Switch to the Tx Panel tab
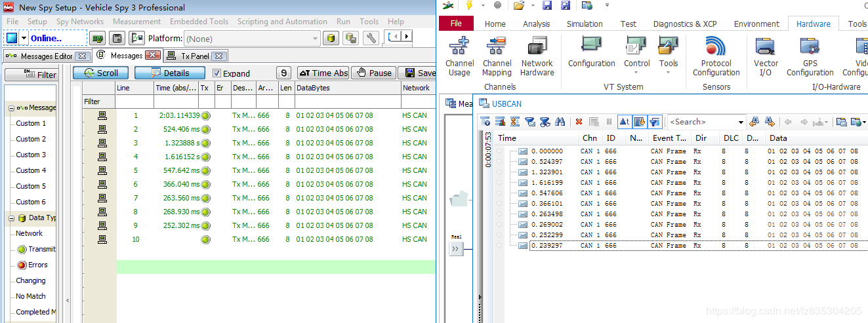 point(196,56)
